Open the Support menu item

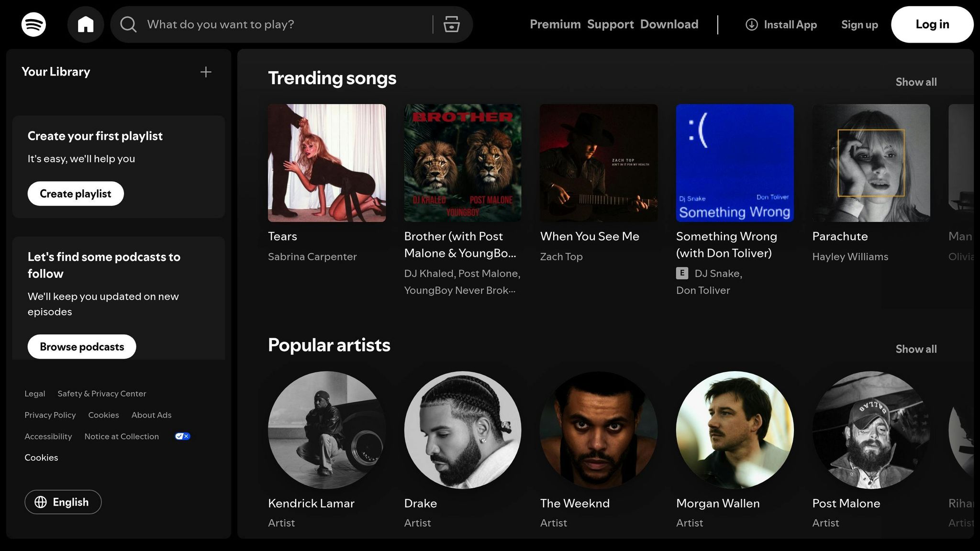pos(610,24)
